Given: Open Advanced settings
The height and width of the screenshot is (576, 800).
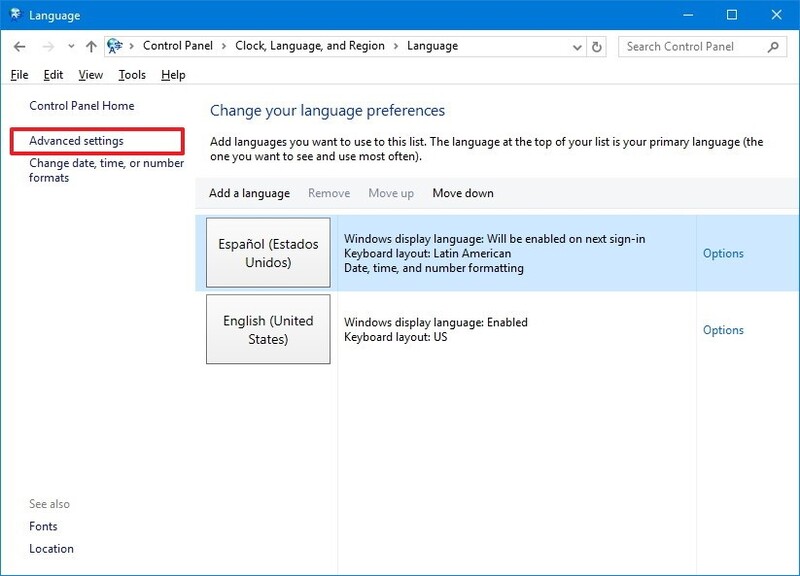Looking at the screenshot, I should click(76, 141).
